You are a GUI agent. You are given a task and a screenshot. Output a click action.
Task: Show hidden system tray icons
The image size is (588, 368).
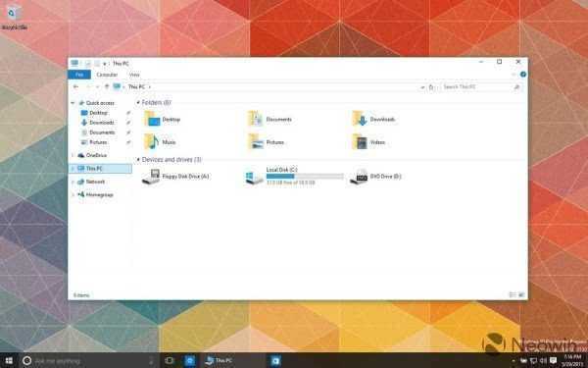(x=513, y=361)
